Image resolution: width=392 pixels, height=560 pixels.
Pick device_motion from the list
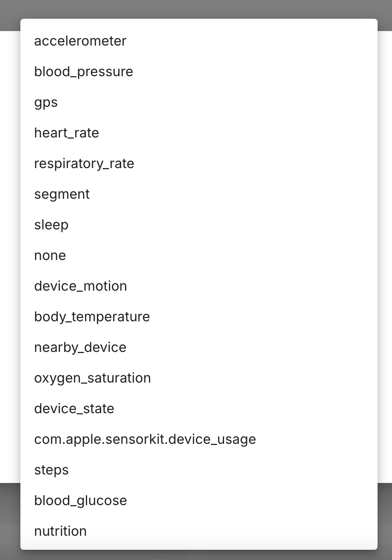80,286
